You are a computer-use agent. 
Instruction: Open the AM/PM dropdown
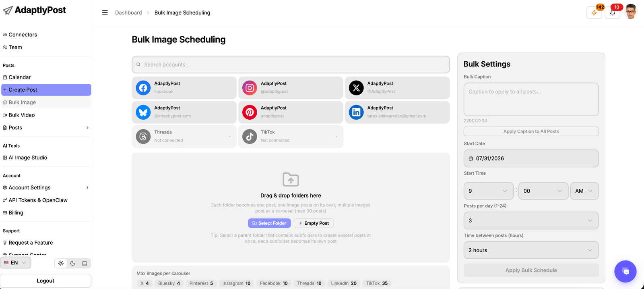tap(584, 191)
